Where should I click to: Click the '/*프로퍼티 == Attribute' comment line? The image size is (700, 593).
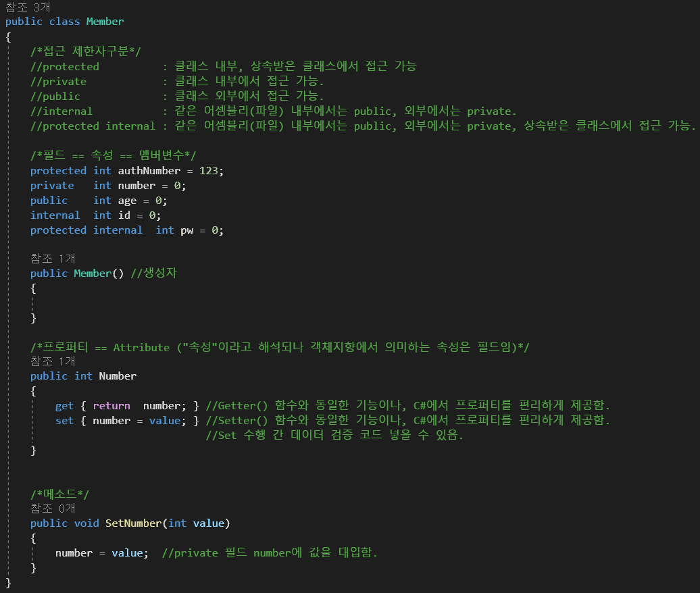[280, 347]
